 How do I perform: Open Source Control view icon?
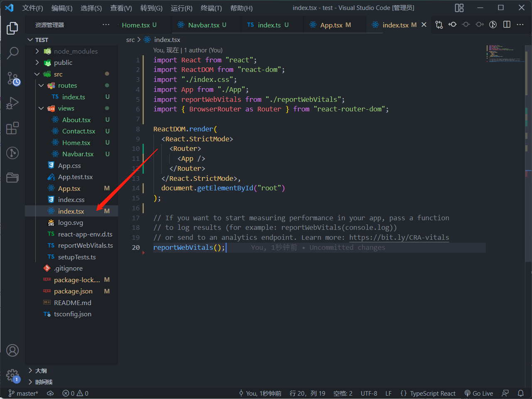pos(12,78)
